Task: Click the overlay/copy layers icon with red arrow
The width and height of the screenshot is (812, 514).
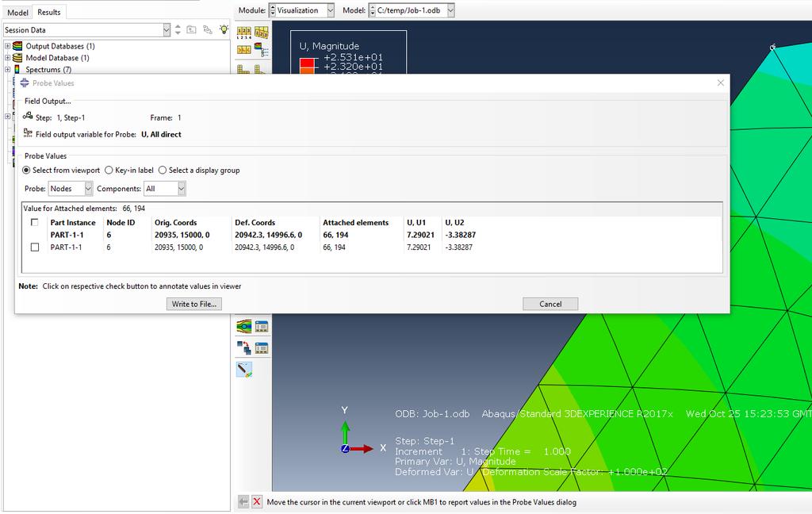Action: (x=244, y=347)
